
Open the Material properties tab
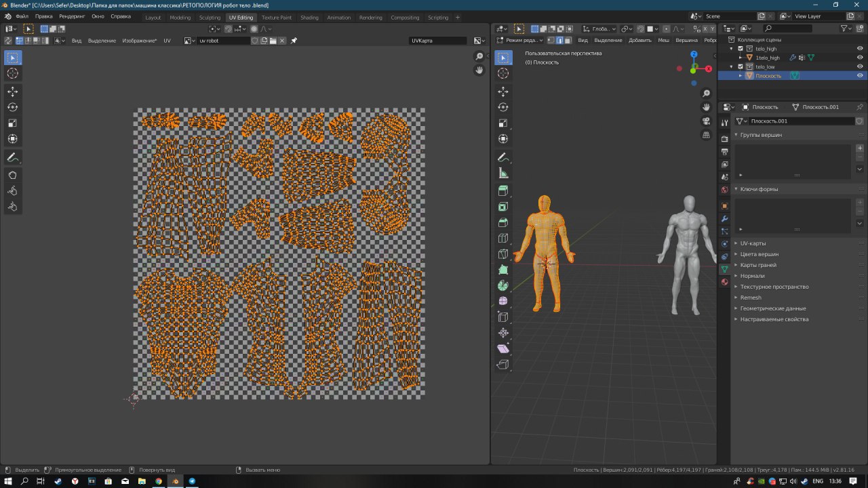(724, 282)
